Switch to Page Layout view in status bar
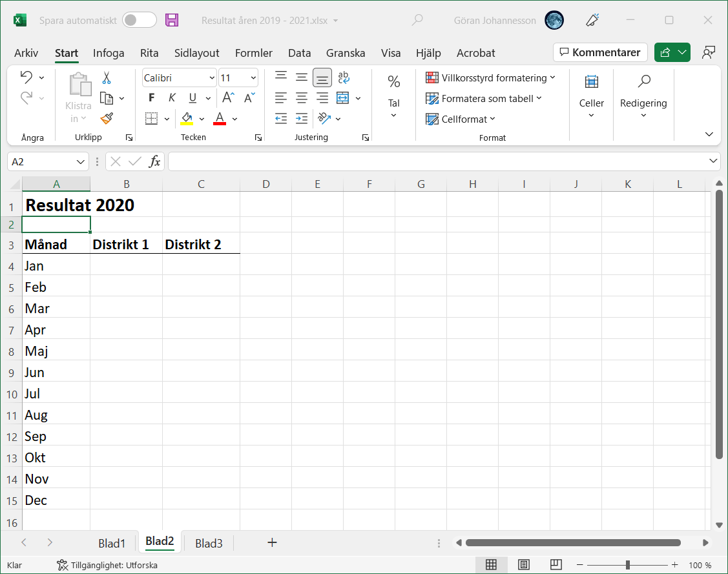This screenshot has width=728, height=574. coord(524,565)
